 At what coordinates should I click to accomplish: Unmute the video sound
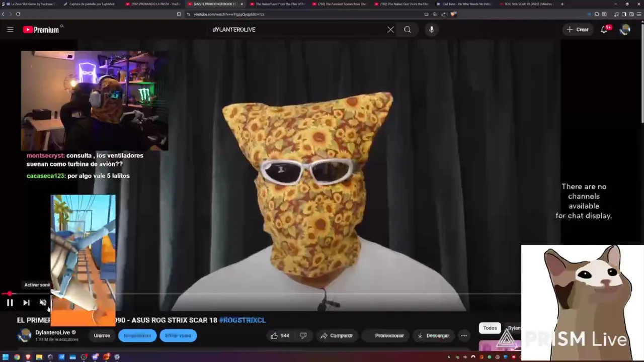click(43, 303)
